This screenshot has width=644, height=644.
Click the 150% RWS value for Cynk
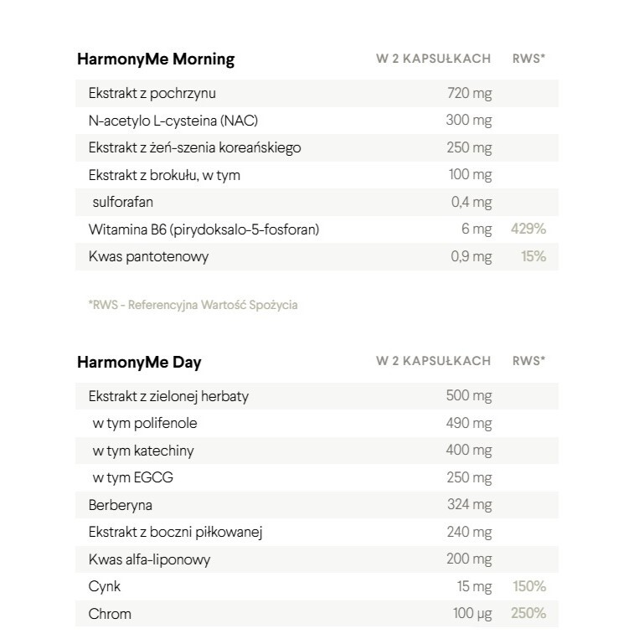(528, 586)
